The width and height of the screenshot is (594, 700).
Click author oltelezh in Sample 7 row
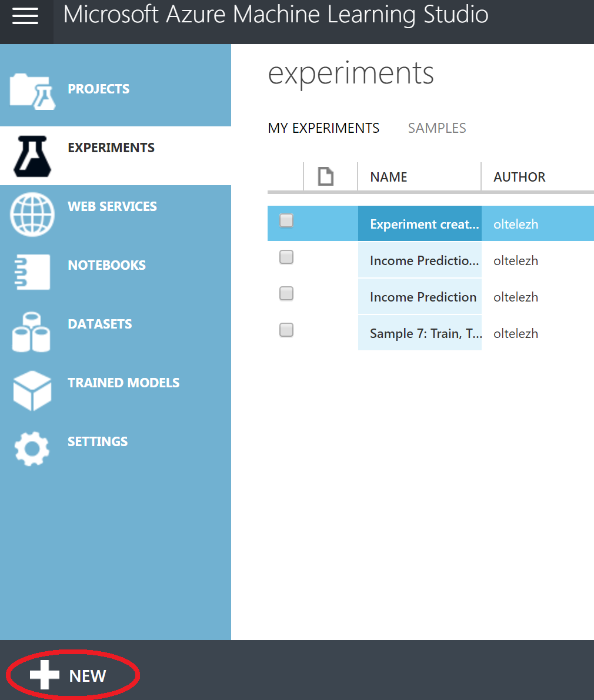[x=516, y=333]
